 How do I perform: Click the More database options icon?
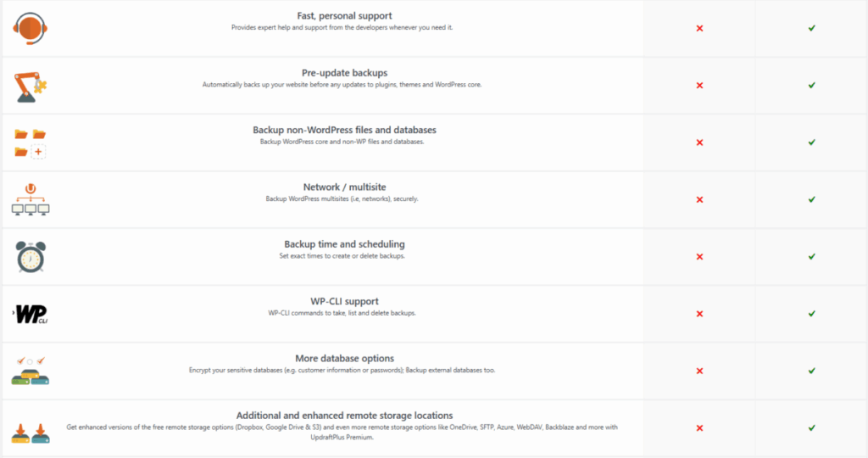(x=31, y=371)
